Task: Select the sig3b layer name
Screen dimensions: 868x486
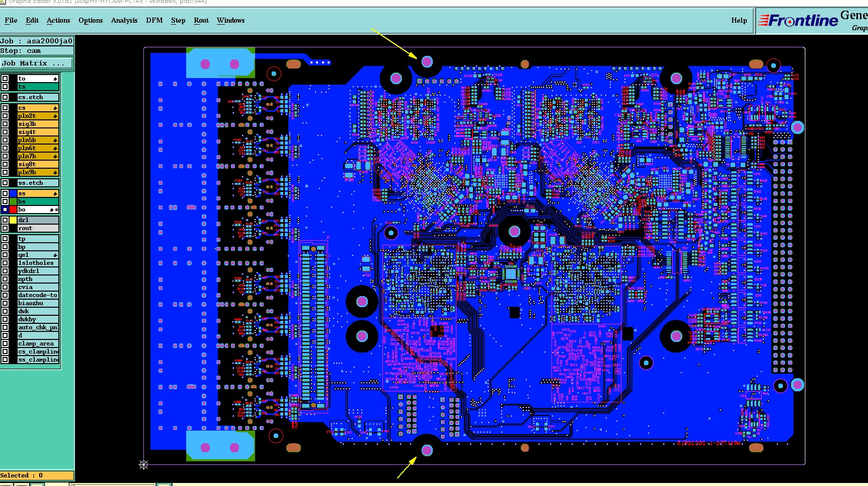Action: point(38,124)
